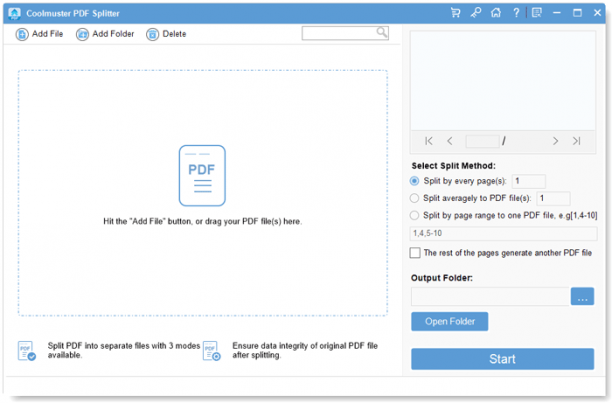This screenshot has width=612, height=403.
Task: Open the home page icon
Action: click(496, 13)
